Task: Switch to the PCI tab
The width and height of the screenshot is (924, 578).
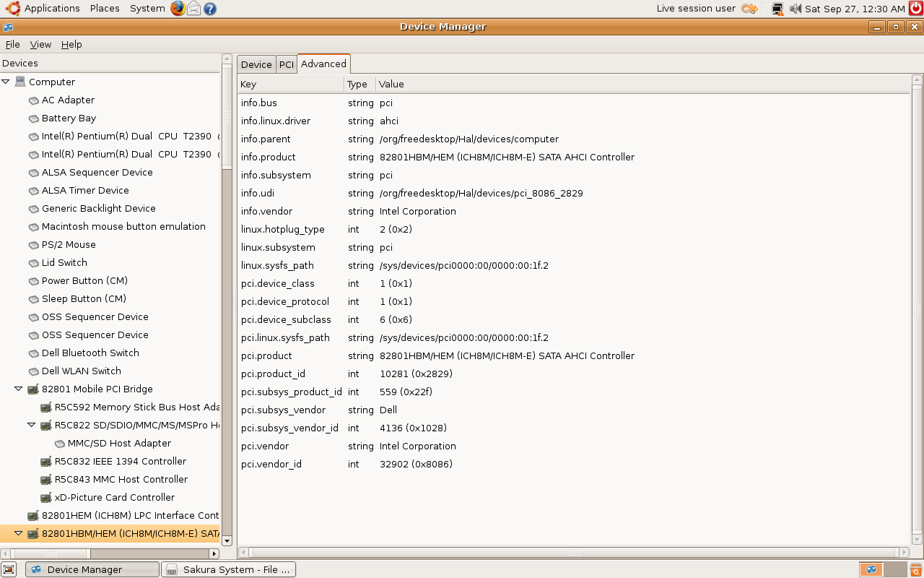Action: 287,64
